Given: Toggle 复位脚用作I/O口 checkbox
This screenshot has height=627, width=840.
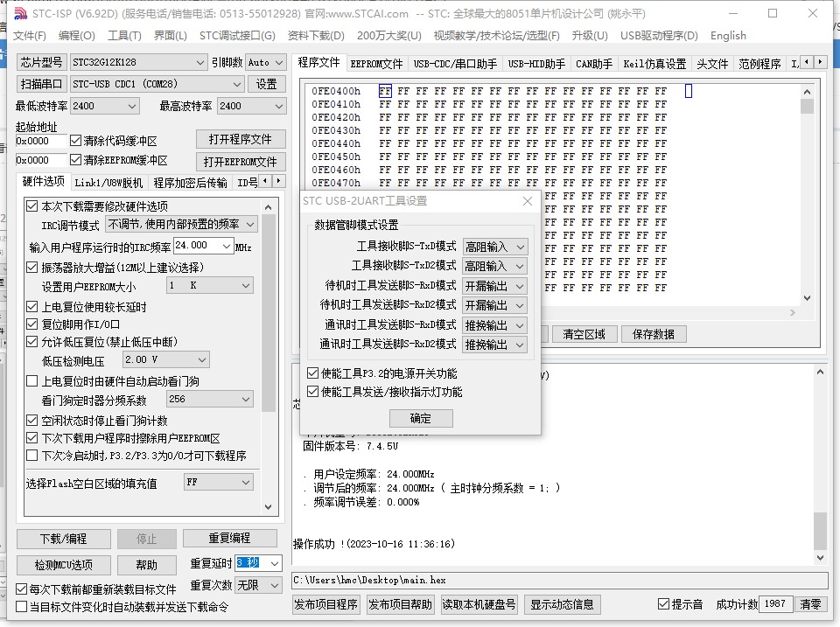Looking at the screenshot, I should [x=32, y=324].
